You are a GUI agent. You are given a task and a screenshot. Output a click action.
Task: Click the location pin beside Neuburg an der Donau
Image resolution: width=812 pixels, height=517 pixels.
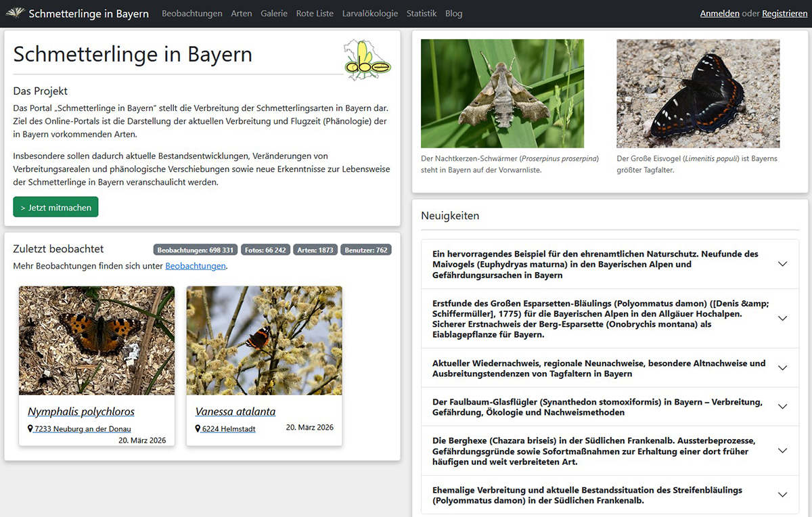(x=30, y=429)
